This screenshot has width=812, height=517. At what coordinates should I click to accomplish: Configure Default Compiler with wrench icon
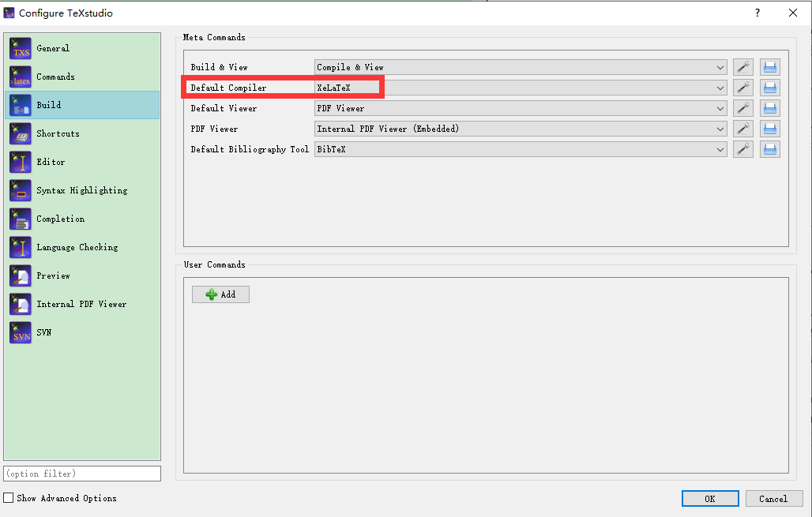(x=743, y=88)
